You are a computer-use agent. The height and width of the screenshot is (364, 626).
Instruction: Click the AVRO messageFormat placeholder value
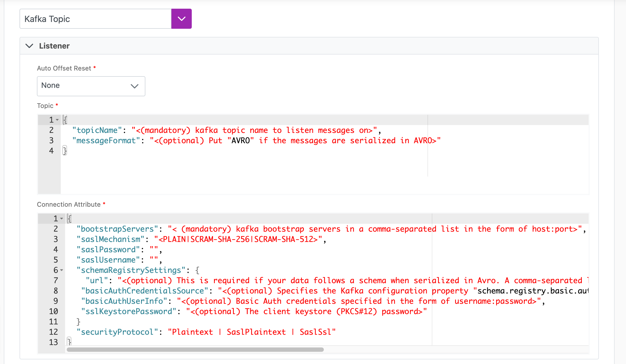click(x=295, y=141)
